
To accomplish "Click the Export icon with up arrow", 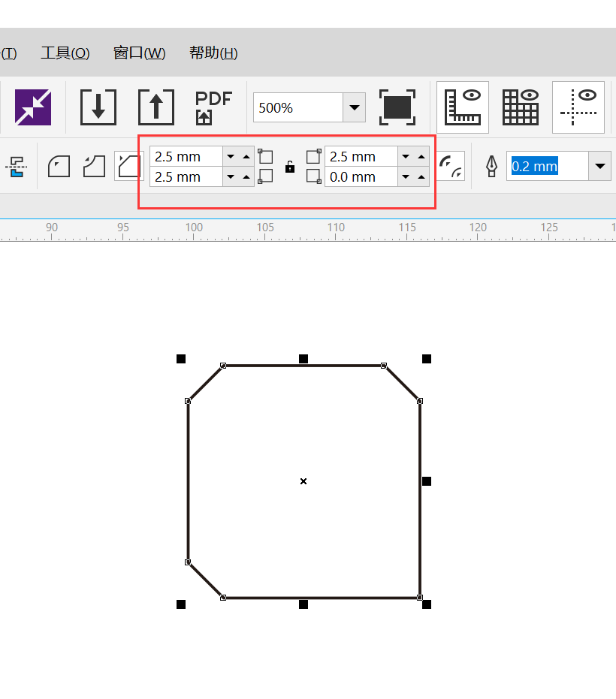I will pyautogui.click(x=156, y=107).
